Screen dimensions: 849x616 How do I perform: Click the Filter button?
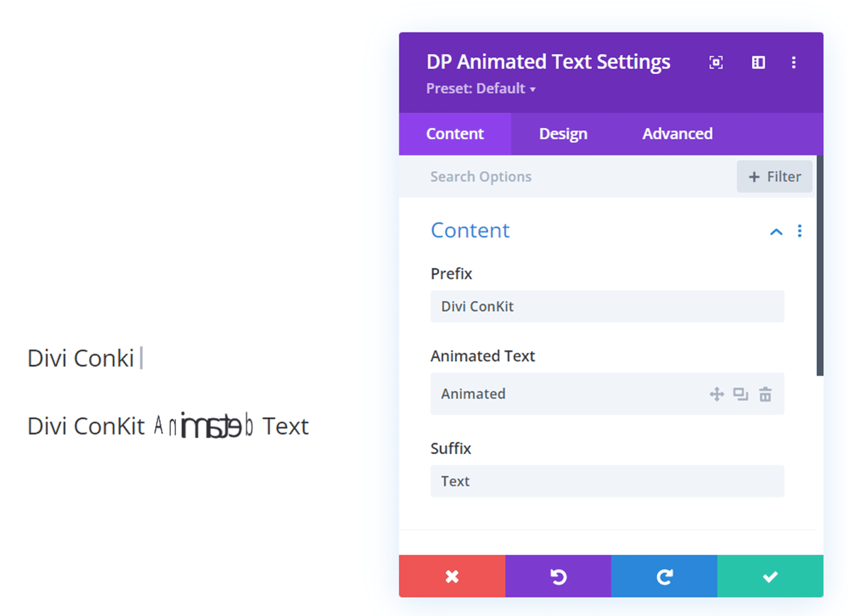[774, 176]
